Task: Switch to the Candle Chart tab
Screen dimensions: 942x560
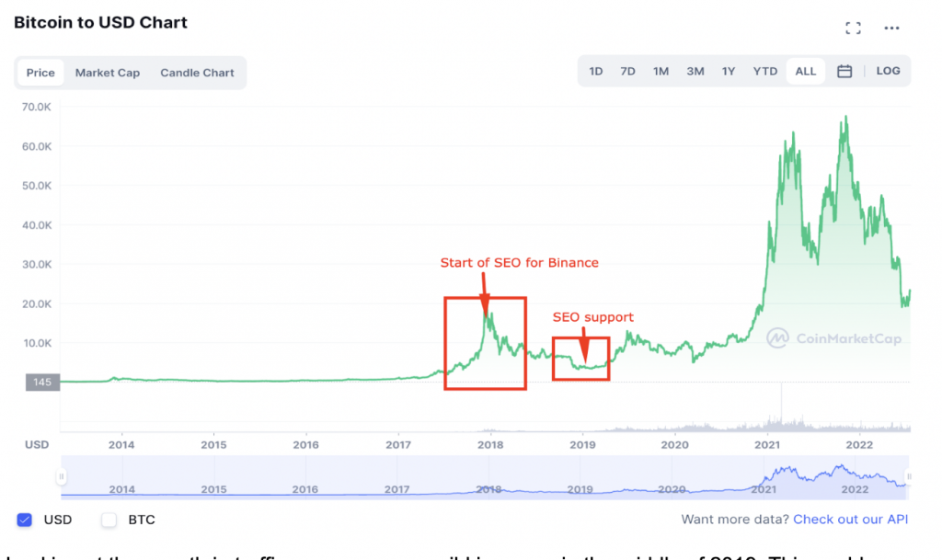Action: coord(197,73)
